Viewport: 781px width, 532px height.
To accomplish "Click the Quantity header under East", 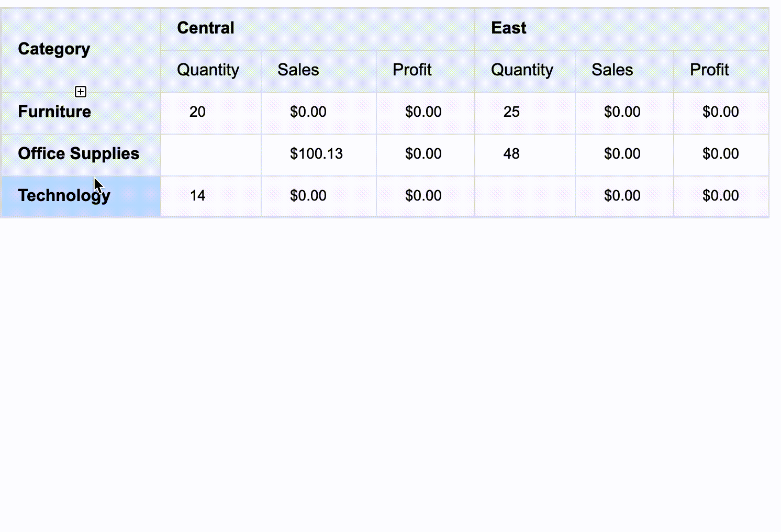I will click(522, 70).
